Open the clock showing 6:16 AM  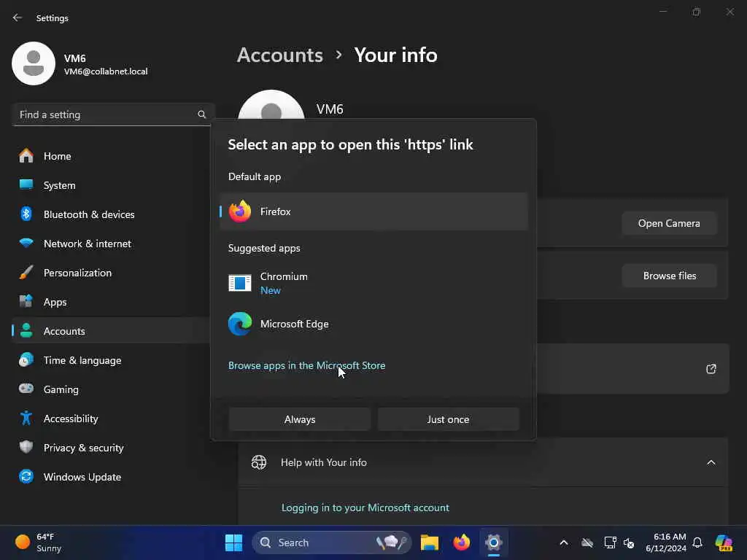pos(666,542)
